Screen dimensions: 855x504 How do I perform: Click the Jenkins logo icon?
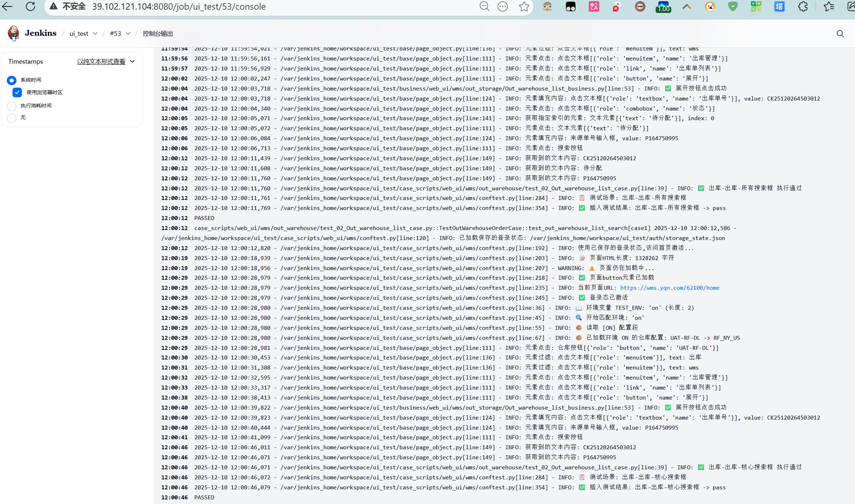(x=14, y=33)
